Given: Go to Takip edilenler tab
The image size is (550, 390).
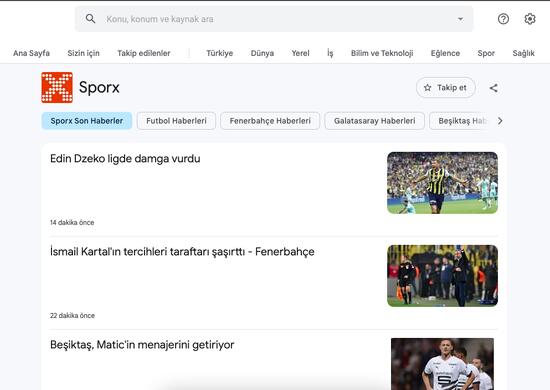Looking at the screenshot, I should click(x=144, y=53).
